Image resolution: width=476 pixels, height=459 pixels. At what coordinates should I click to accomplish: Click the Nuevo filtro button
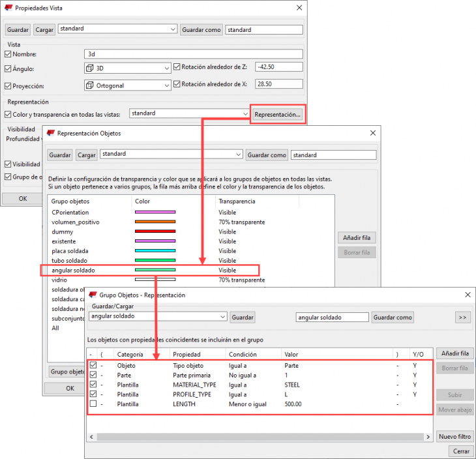(x=454, y=437)
